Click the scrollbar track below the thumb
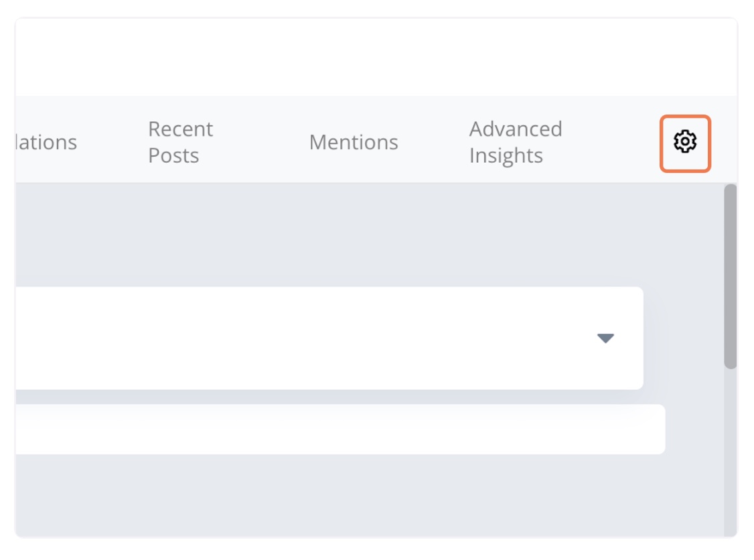This screenshot has height=560, width=754. click(731, 452)
